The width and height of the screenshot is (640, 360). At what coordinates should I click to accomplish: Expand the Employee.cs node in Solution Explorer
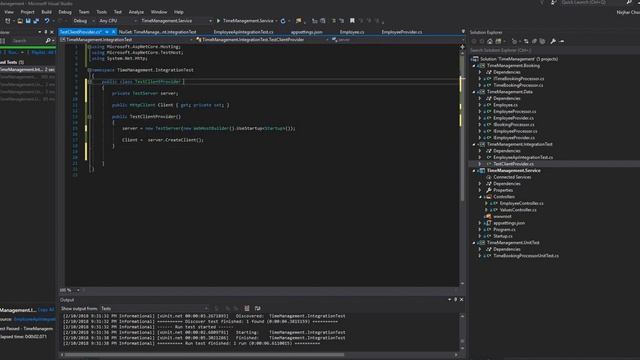pos(480,105)
